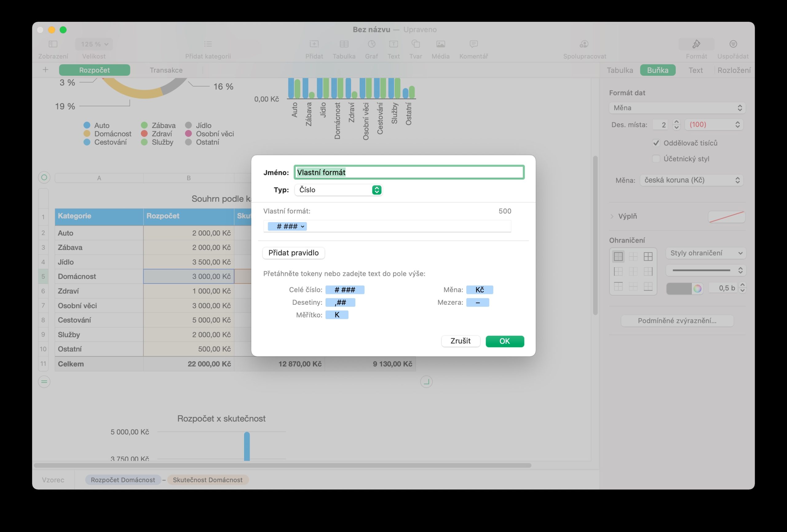Open the border color wheel picker
The height and width of the screenshot is (532, 787).
pos(697,288)
